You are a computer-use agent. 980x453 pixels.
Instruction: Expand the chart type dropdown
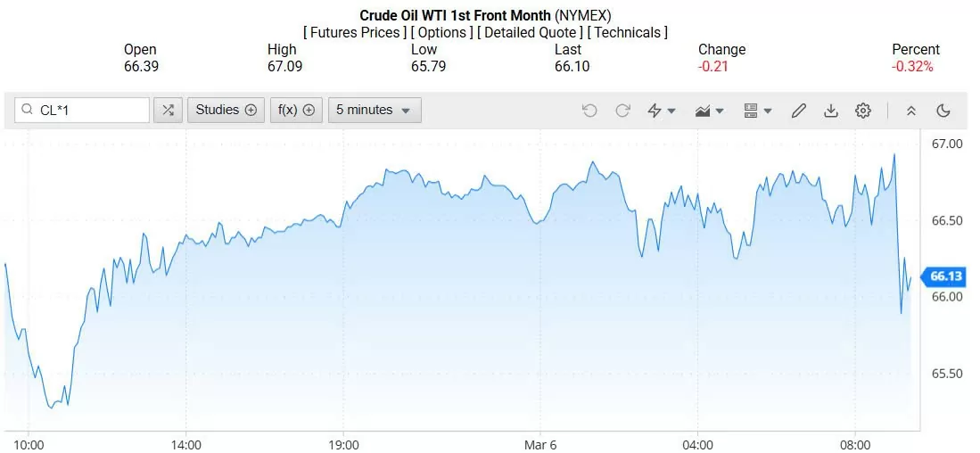[x=710, y=111]
